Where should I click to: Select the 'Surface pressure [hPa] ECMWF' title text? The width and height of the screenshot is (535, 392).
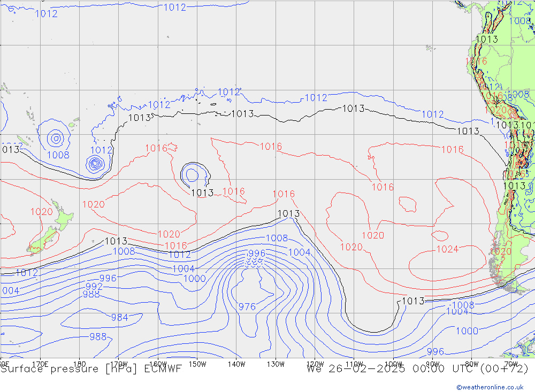91,369
